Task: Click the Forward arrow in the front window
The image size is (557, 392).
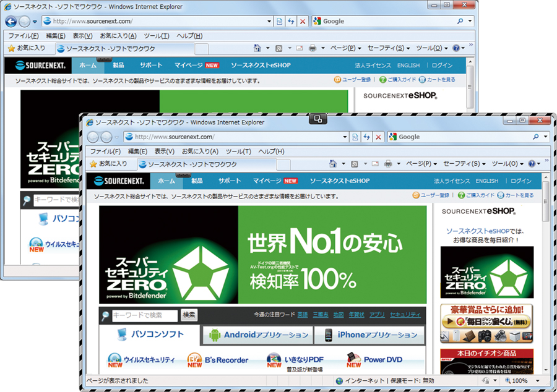Action: click(106, 137)
